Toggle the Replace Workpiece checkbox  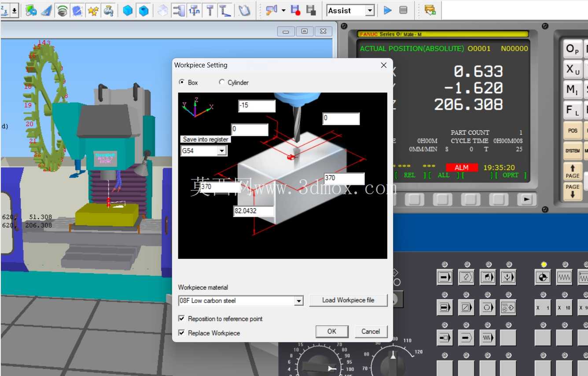pos(209,333)
